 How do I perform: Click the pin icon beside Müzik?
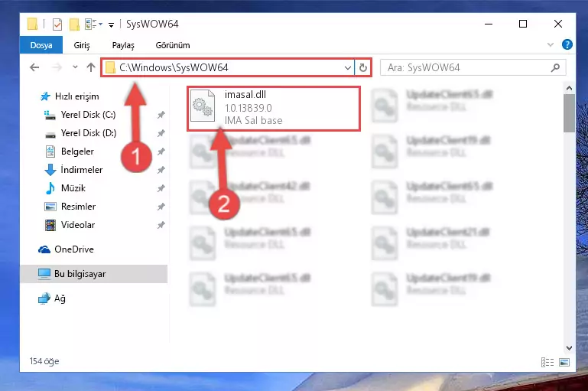coord(161,188)
